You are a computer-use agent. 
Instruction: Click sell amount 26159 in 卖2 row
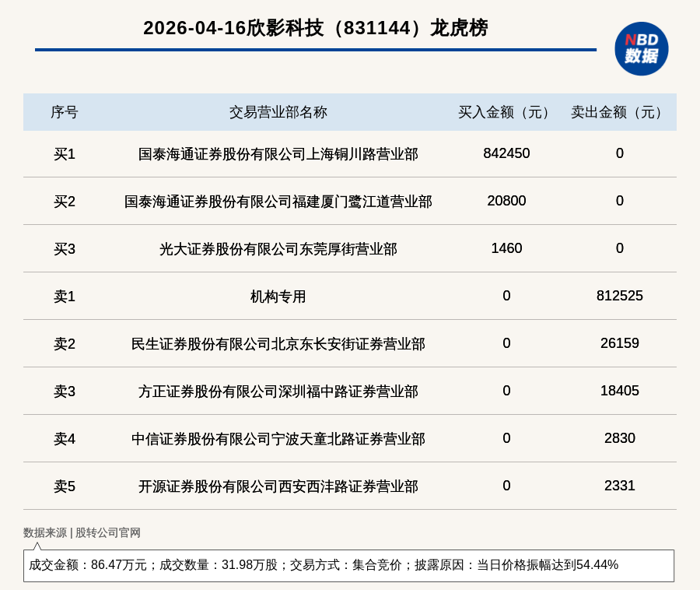click(x=619, y=343)
